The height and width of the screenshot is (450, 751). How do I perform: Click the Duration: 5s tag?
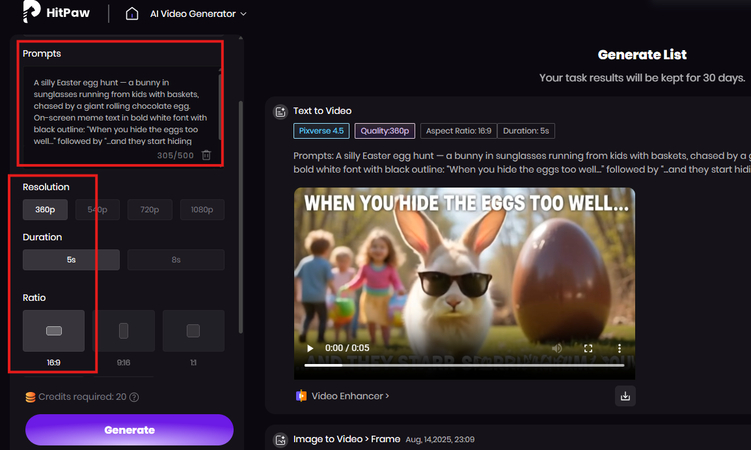click(526, 131)
